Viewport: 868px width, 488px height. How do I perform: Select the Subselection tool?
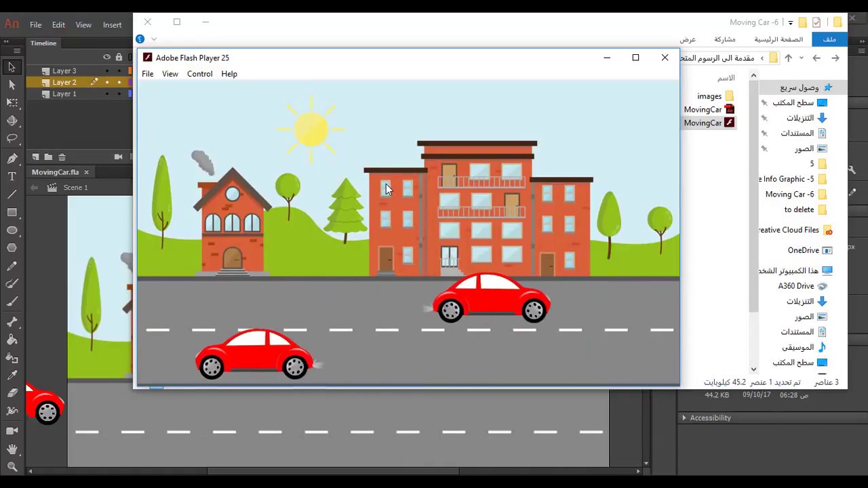click(x=12, y=85)
